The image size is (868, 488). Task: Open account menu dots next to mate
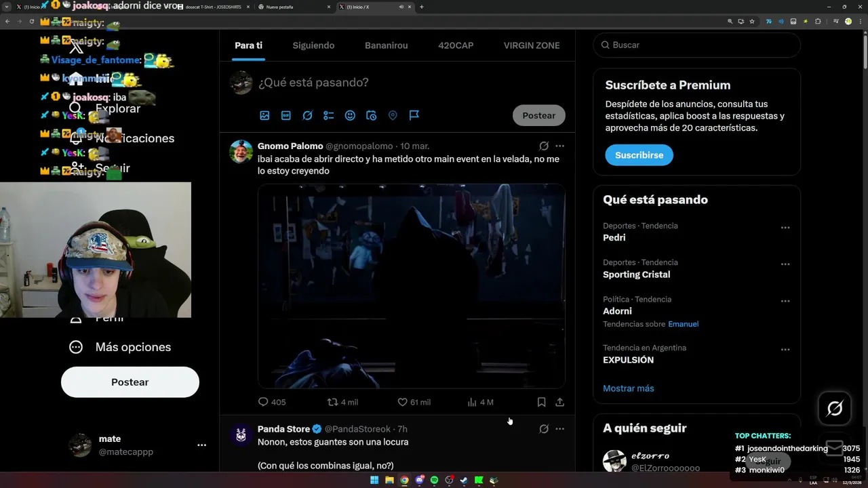click(x=201, y=445)
